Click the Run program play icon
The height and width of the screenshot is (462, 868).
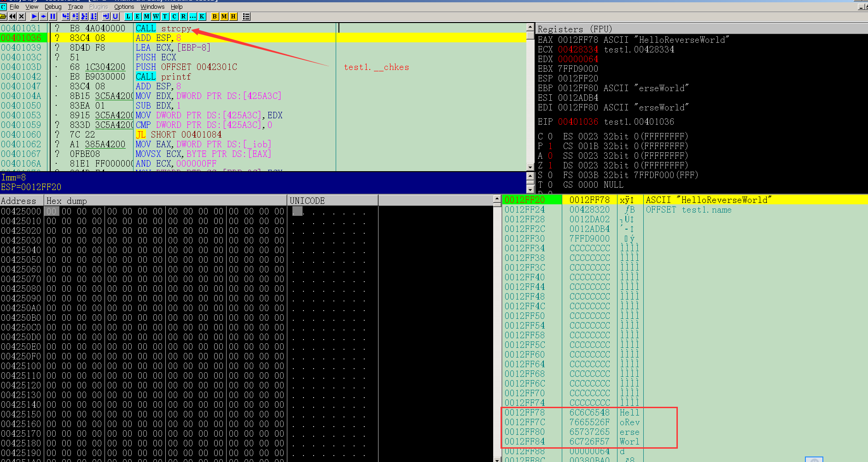click(34, 17)
